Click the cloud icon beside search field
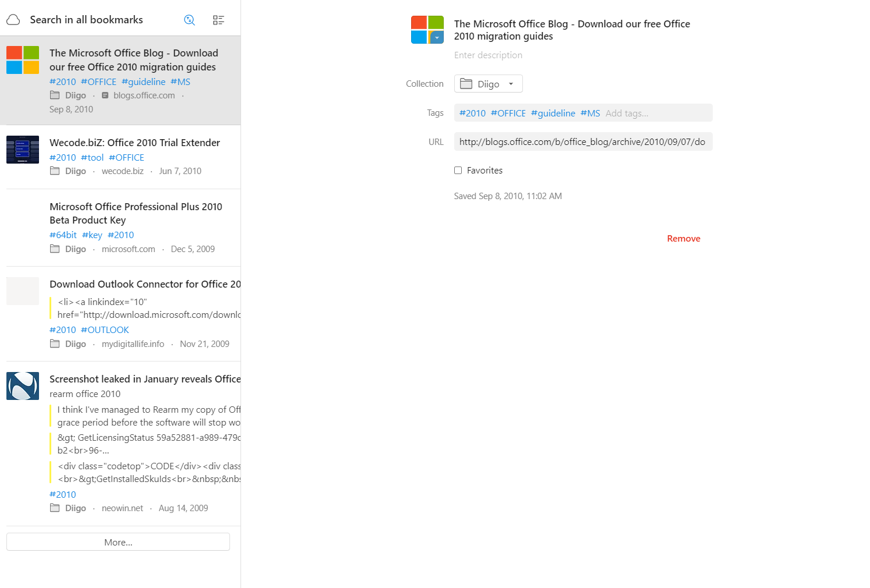870x588 pixels. tap(13, 20)
